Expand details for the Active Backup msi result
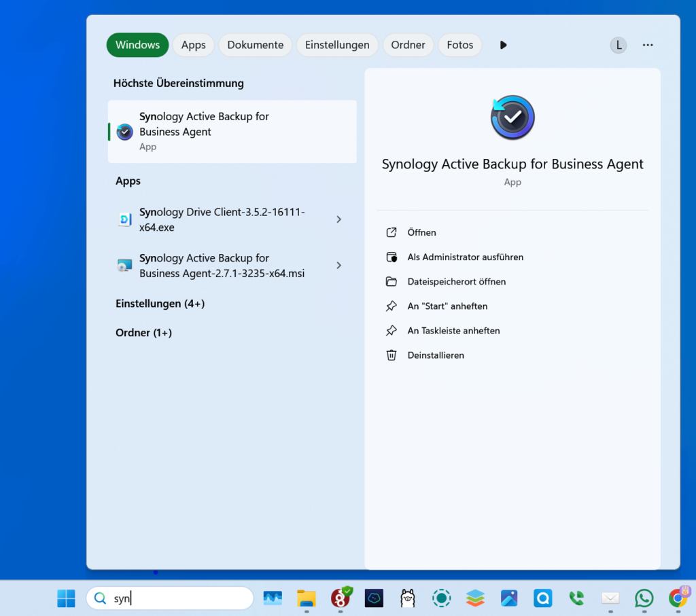The width and height of the screenshot is (696, 616). pos(338,266)
